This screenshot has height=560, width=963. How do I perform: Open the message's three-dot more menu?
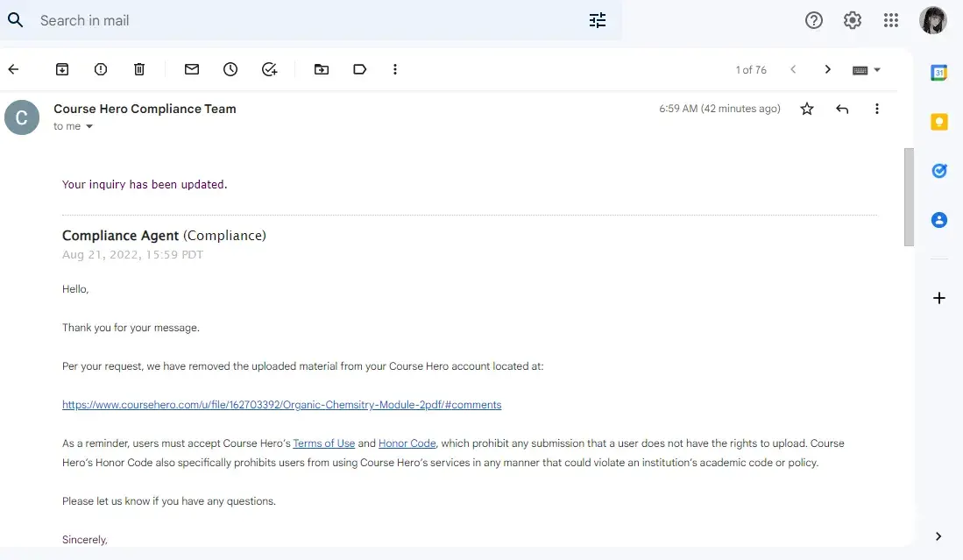click(876, 109)
